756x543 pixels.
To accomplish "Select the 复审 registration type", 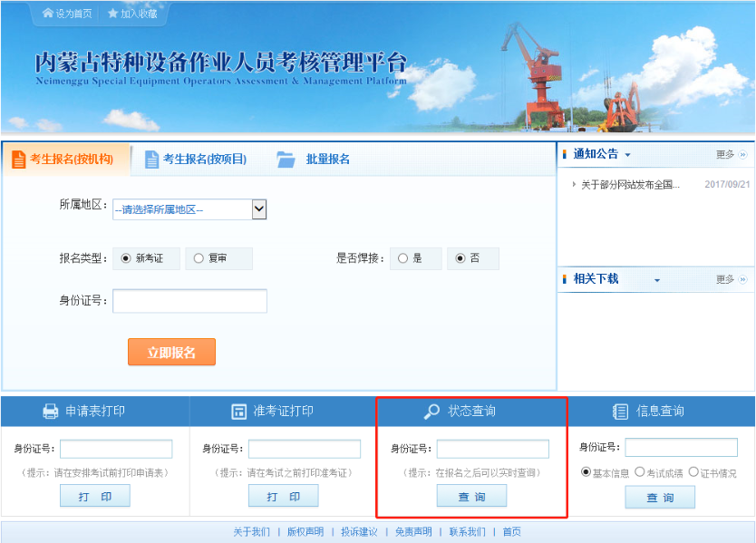I will [197, 258].
